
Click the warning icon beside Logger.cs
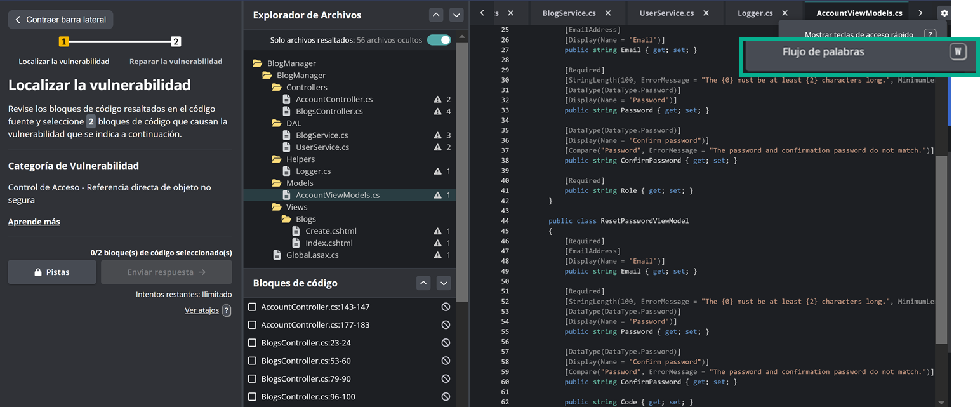tap(437, 171)
